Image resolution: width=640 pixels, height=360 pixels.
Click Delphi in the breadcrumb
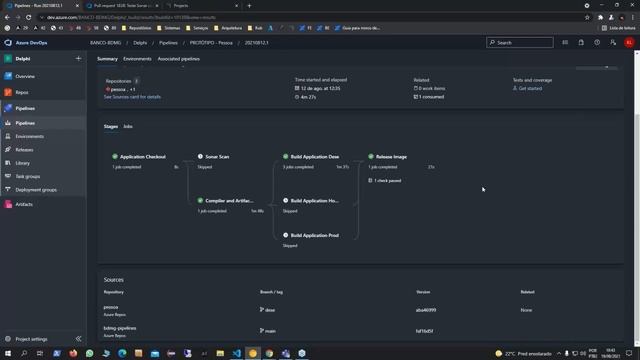140,43
